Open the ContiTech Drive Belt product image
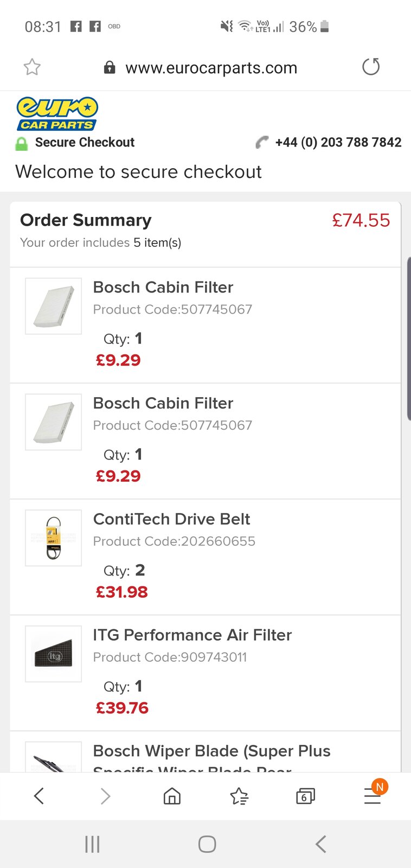Viewport: 411px width, 868px height. pyautogui.click(x=53, y=538)
